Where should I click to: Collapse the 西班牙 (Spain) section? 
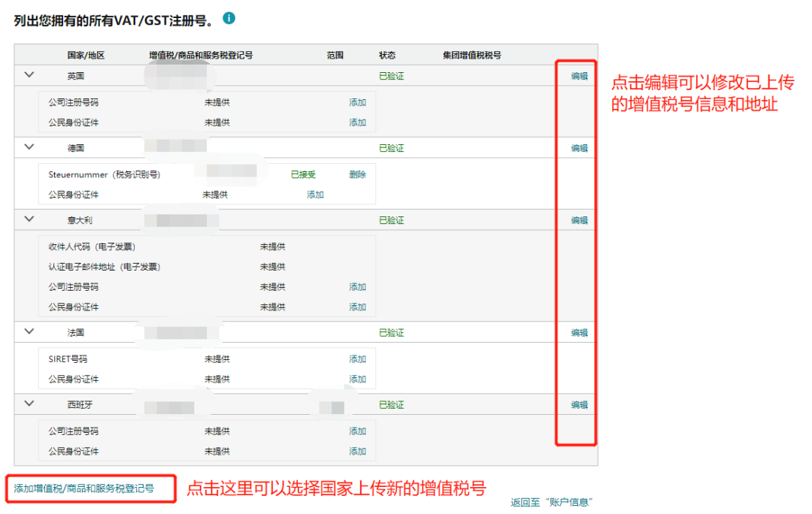pyautogui.click(x=29, y=404)
